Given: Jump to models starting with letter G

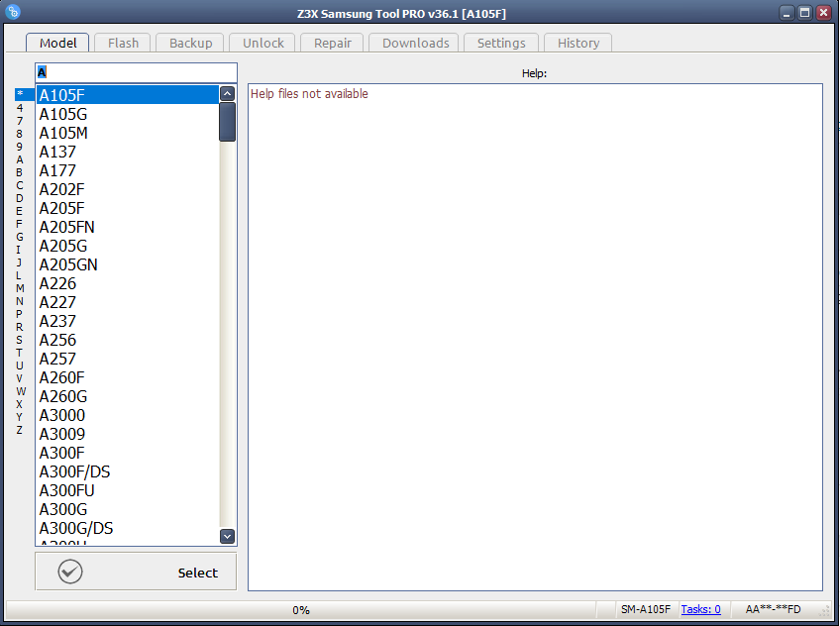Looking at the screenshot, I should pyautogui.click(x=19, y=237).
